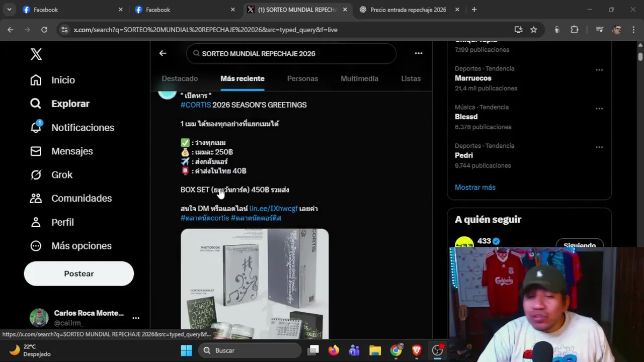This screenshot has width=644, height=362.
Task: Switch to the Más reciente tab
Action: click(x=242, y=78)
